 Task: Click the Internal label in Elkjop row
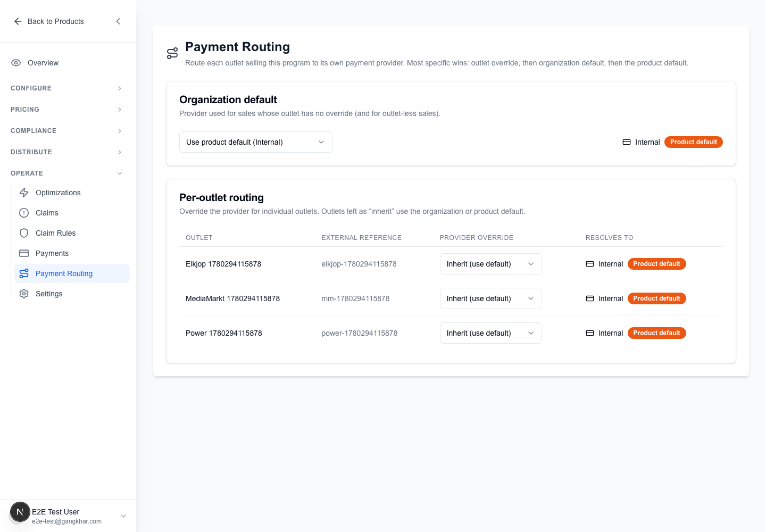611,264
